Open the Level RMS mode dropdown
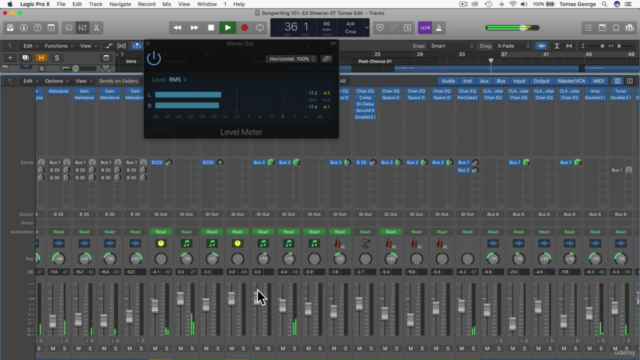The image size is (640, 360). 177,80
